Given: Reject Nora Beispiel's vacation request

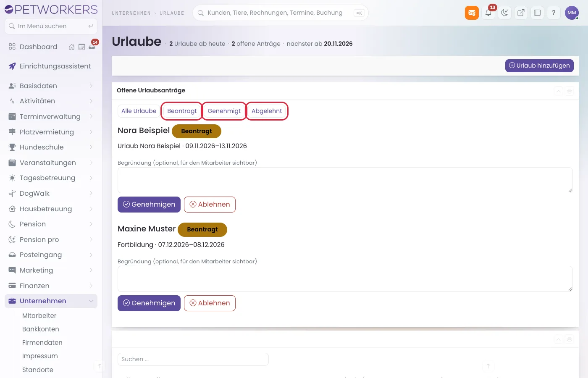Looking at the screenshot, I should point(210,205).
